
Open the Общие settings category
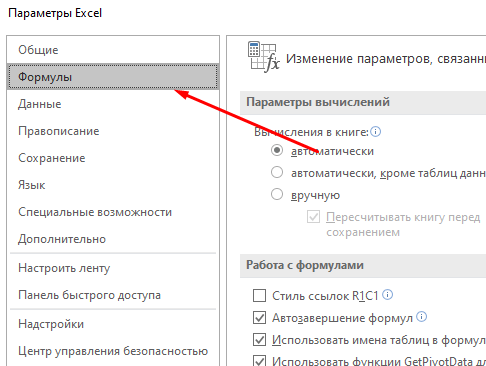[113, 50]
